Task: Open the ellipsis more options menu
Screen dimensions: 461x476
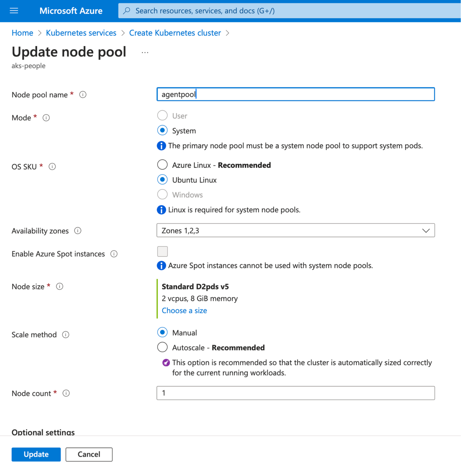Action: click(x=145, y=53)
